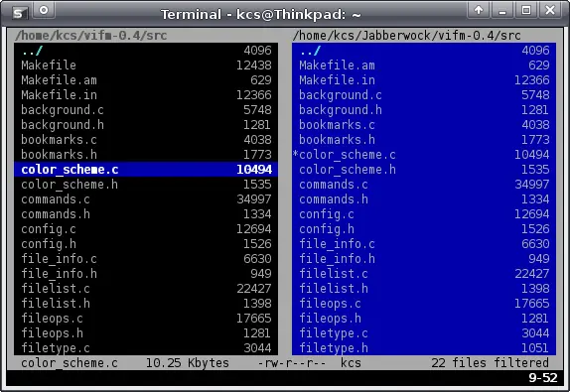Select Makefile.am in the left pane
This screenshot has height=392, width=570.
(146, 80)
